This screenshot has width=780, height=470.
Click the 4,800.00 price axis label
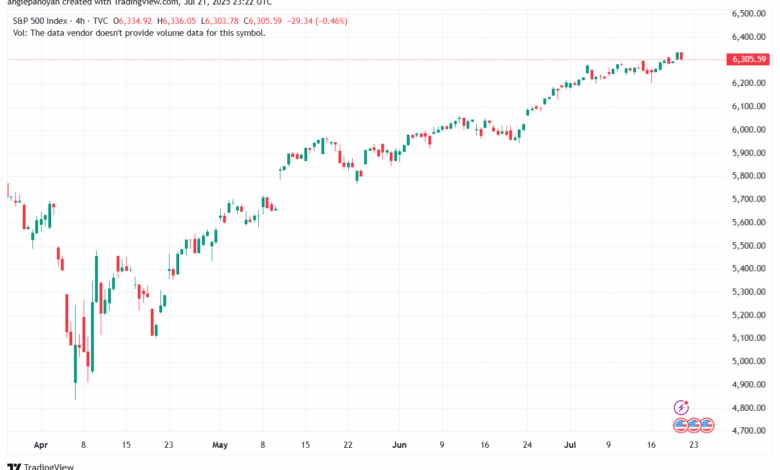click(x=749, y=408)
